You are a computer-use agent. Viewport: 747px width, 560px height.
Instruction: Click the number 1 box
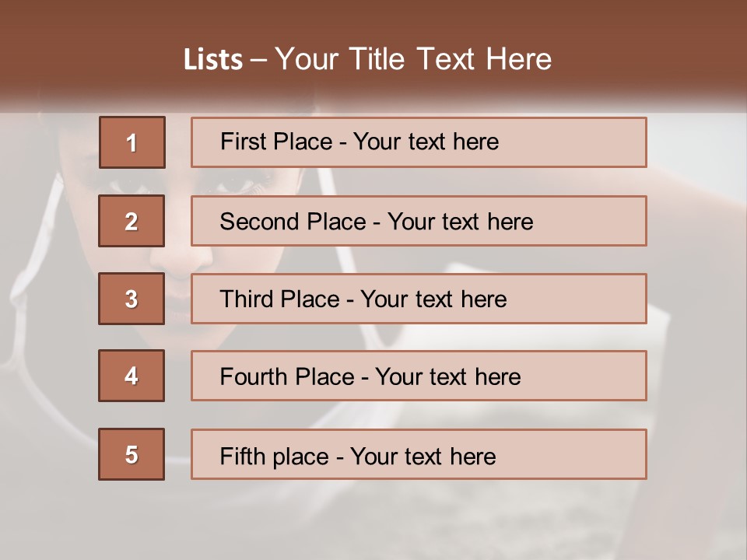132,142
